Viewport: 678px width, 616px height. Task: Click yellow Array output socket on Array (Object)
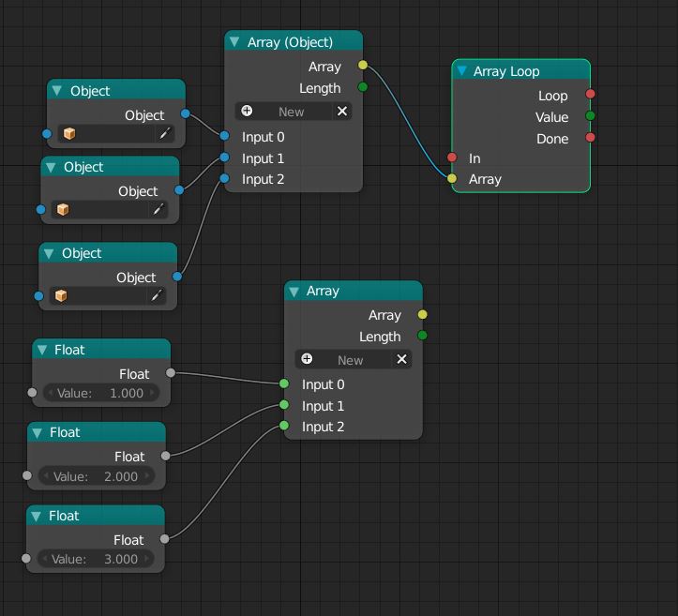[363, 66]
